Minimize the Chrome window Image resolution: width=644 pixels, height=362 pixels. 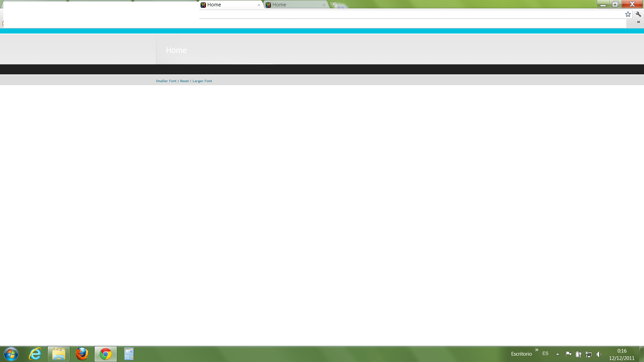(x=603, y=4)
